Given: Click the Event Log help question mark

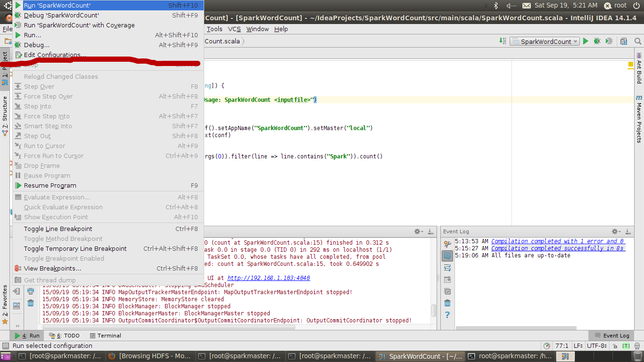Looking at the screenshot, I should [447, 315].
